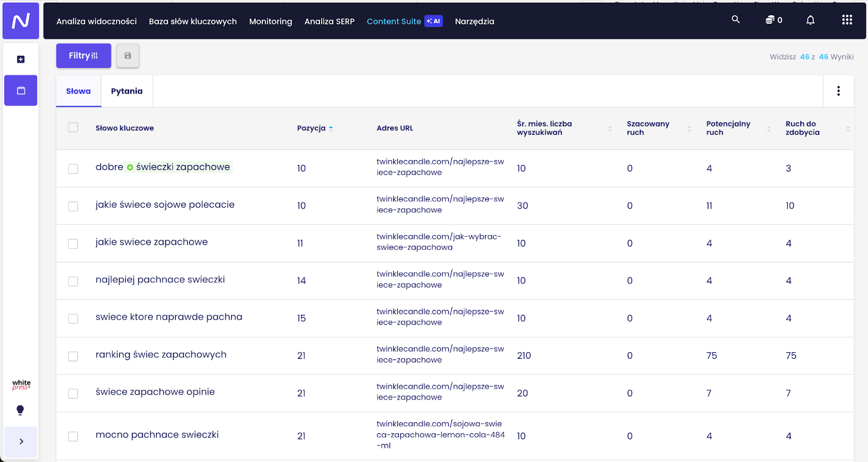868x462 pixels.
Task: Open the Filtry button
Action: tap(84, 55)
